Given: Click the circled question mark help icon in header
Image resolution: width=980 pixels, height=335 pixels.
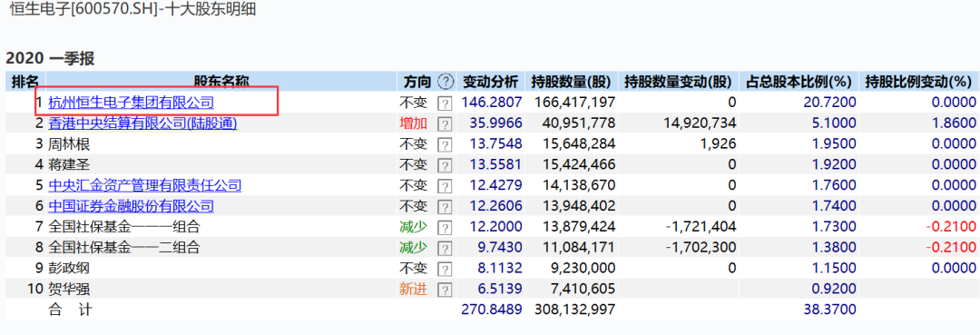Looking at the screenshot, I should pyautogui.click(x=445, y=81).
